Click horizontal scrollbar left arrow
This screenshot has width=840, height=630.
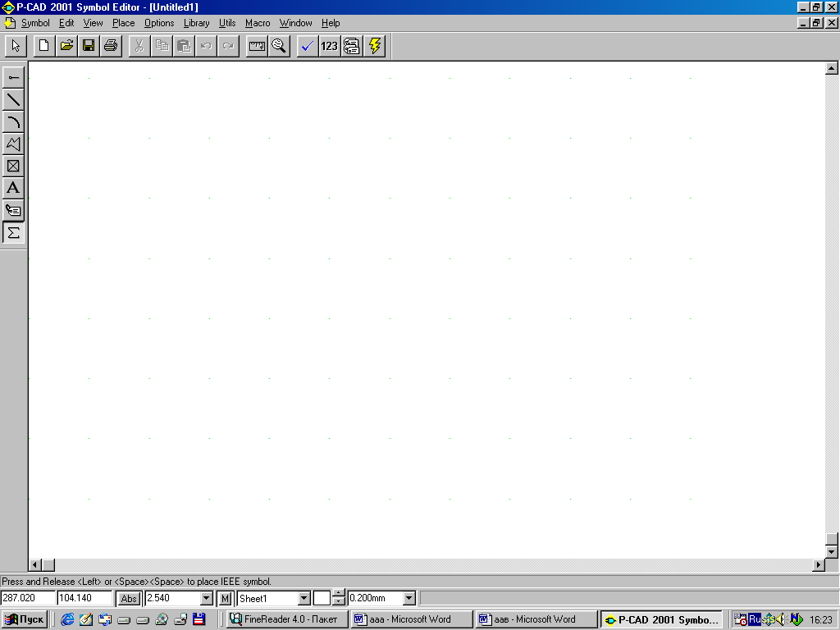[x=35, y=564]
